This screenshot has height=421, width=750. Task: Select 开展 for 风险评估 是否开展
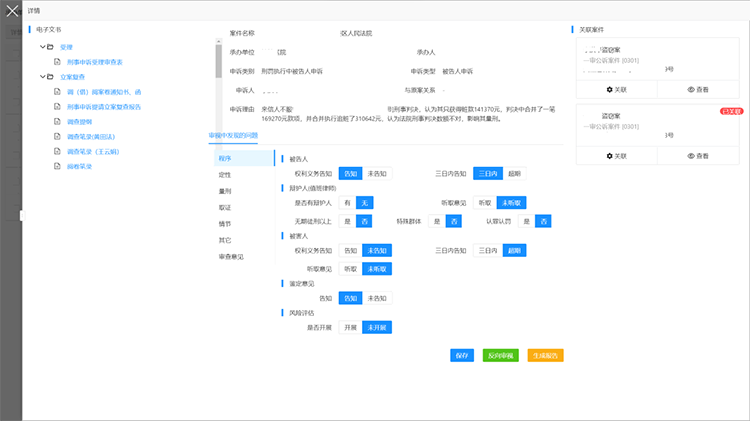click(350, 327)
